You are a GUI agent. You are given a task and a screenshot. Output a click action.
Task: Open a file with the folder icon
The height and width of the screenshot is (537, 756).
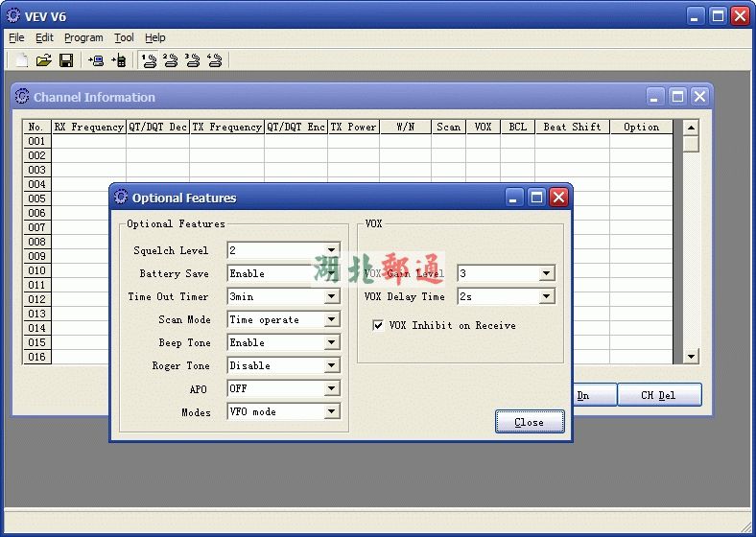pos(44,60)
